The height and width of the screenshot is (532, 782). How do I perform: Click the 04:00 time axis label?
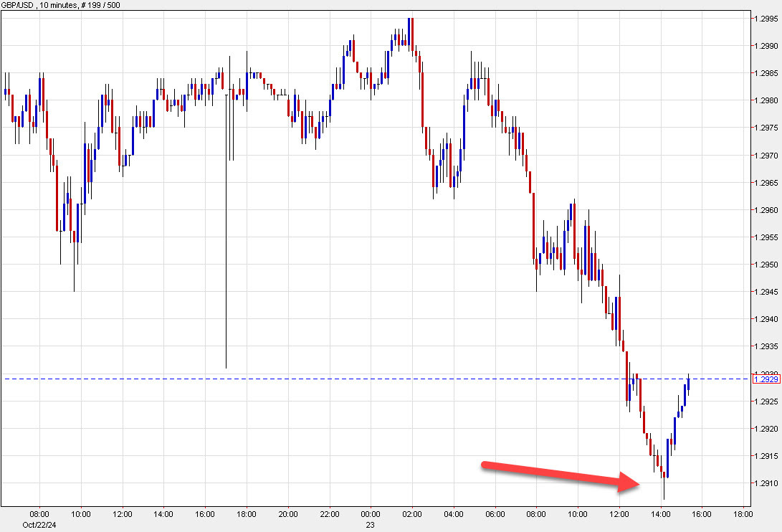(453, 515)
